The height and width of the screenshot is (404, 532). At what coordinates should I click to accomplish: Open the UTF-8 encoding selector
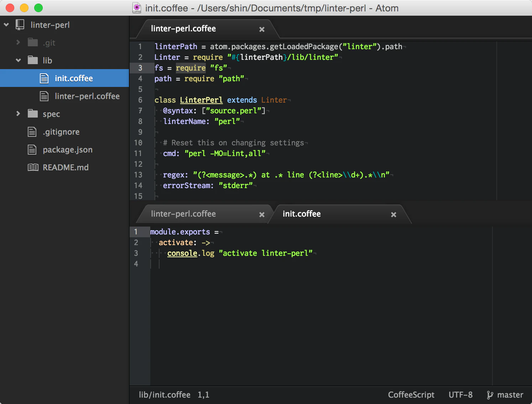[460, 395]
